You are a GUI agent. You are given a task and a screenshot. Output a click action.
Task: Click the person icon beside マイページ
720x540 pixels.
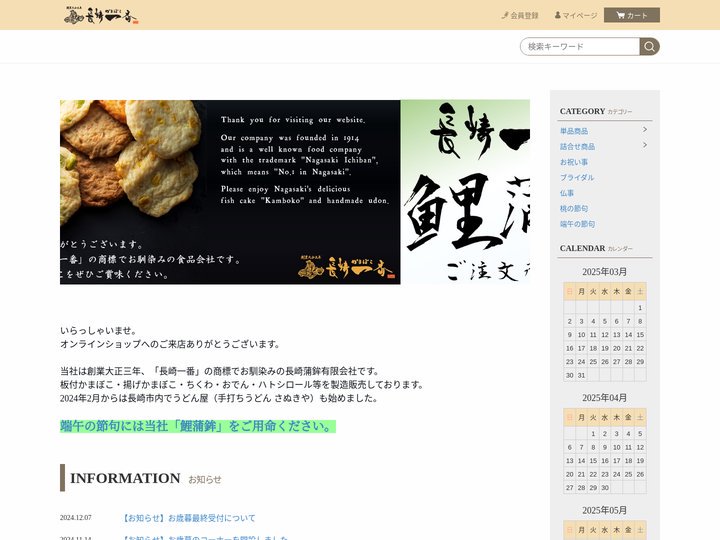coord(557,15)
